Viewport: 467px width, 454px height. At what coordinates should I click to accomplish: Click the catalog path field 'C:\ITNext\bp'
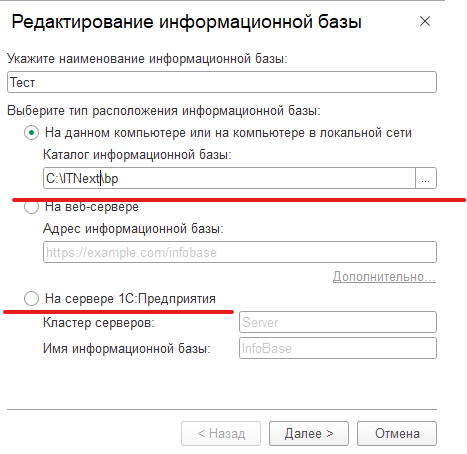[x=229, y=178]
